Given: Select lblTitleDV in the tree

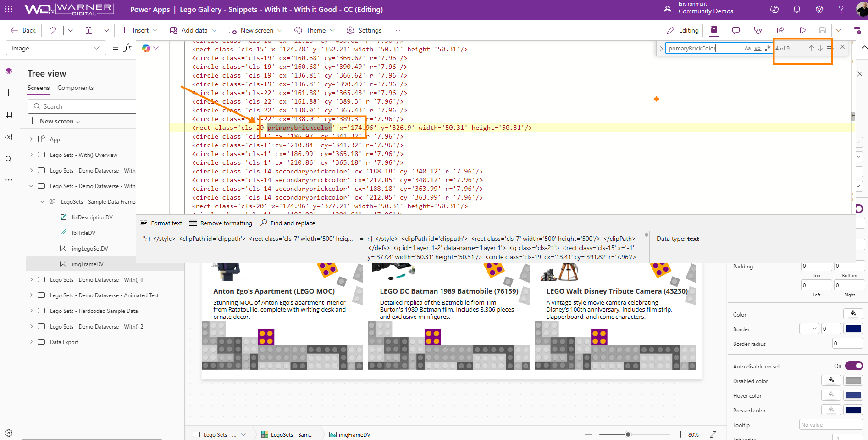Looking at the screenshot, I should [x=83, y=233].
